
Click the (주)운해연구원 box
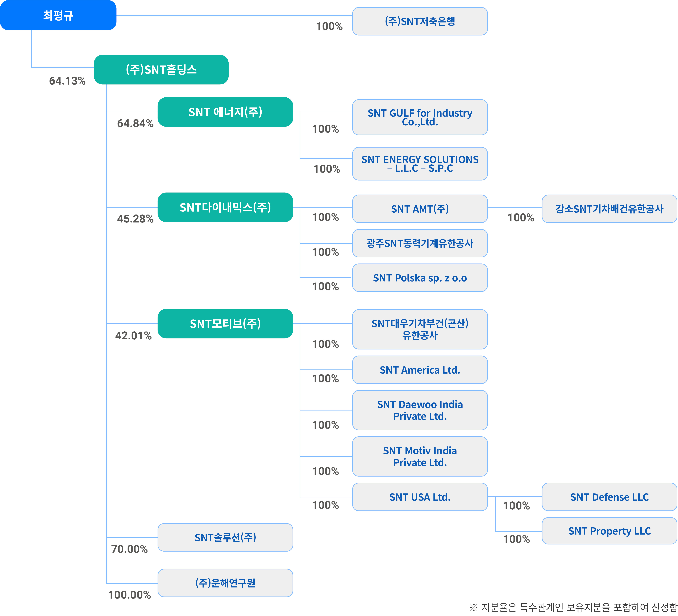(225, 583)
